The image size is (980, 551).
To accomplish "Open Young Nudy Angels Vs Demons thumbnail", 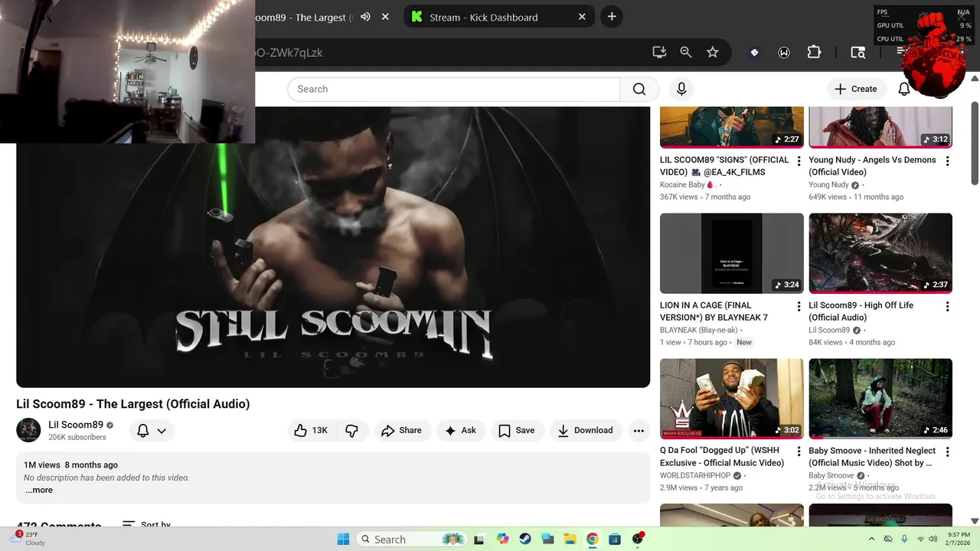I will [880, 127].
